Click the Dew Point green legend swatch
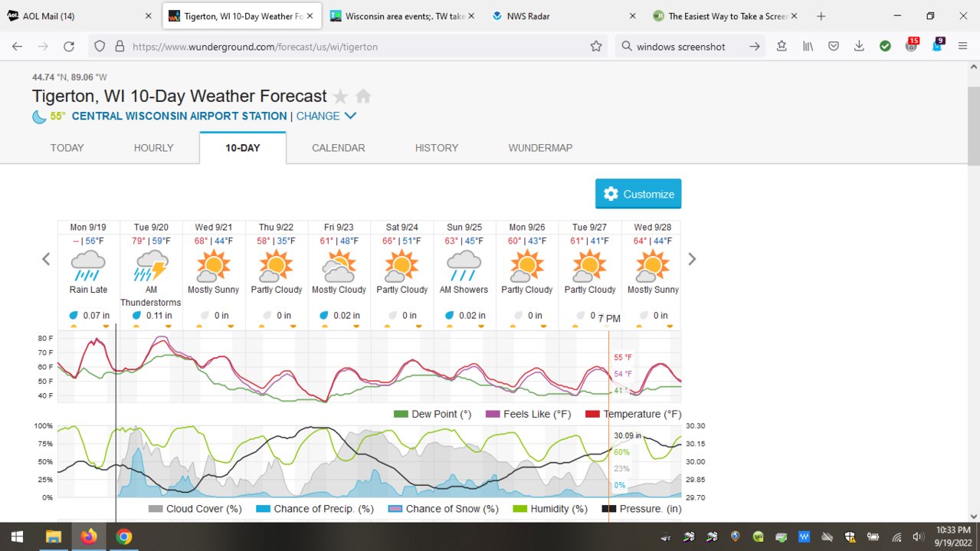This screenshot has height=551, width=980. pyautogui.click(x=401, y=414)
